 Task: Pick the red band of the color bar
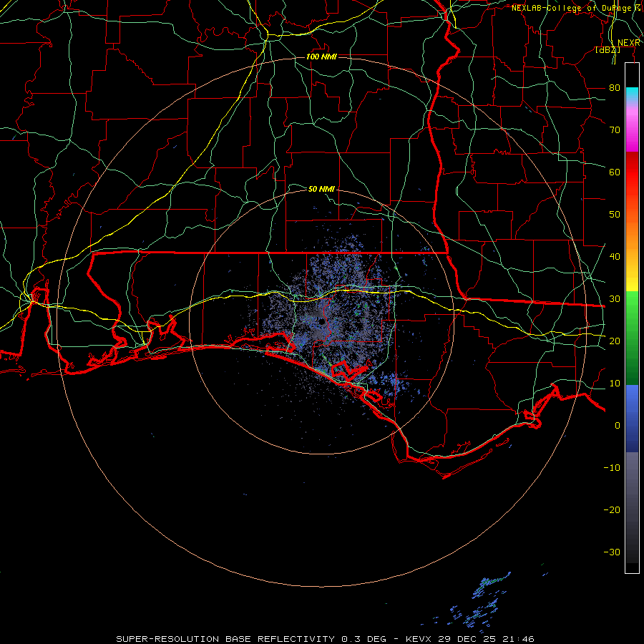tap(632, 172)
